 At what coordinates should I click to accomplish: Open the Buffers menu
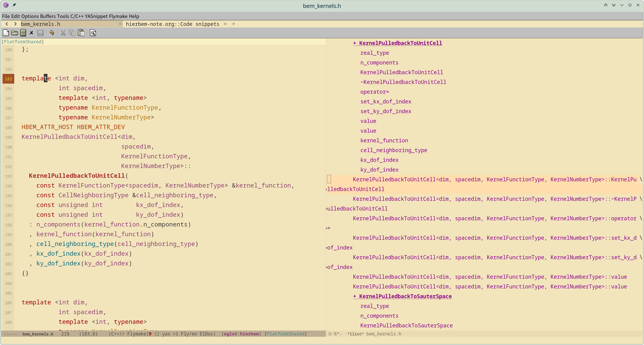click(48, 16)
